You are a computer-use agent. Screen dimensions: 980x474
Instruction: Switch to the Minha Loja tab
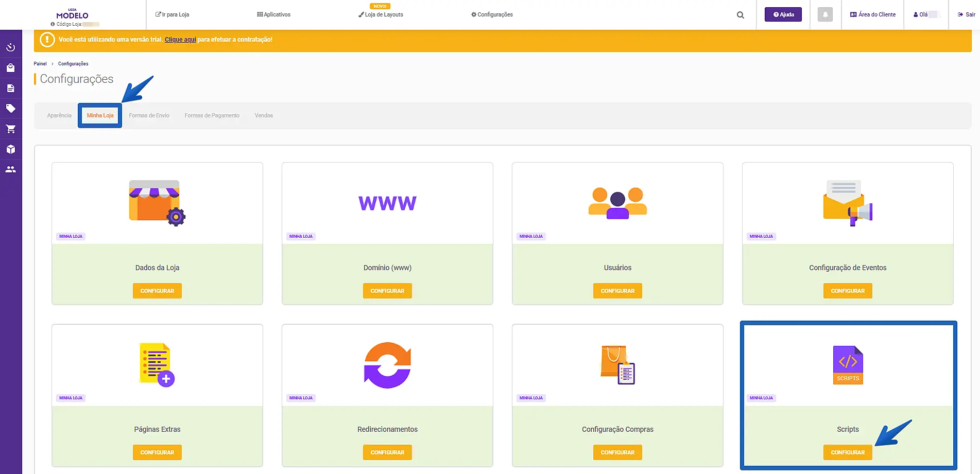(100, 116)
